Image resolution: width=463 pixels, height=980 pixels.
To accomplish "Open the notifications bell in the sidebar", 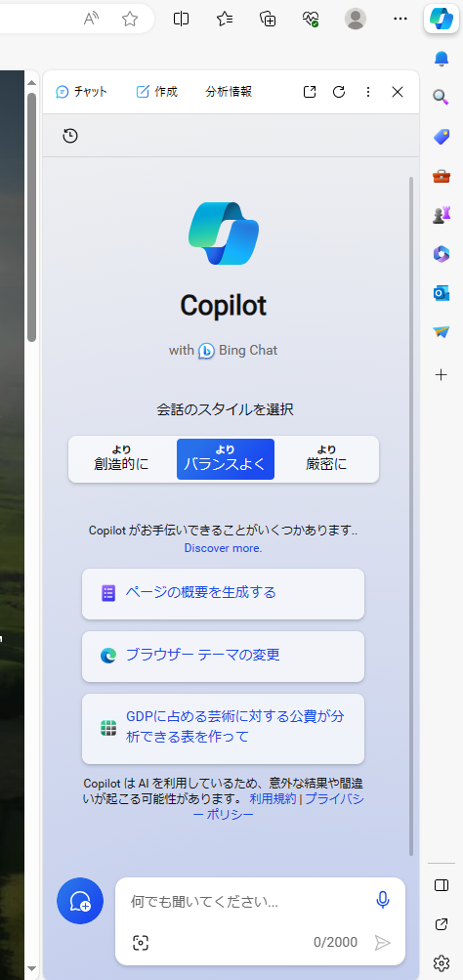I will pos(442,58).
